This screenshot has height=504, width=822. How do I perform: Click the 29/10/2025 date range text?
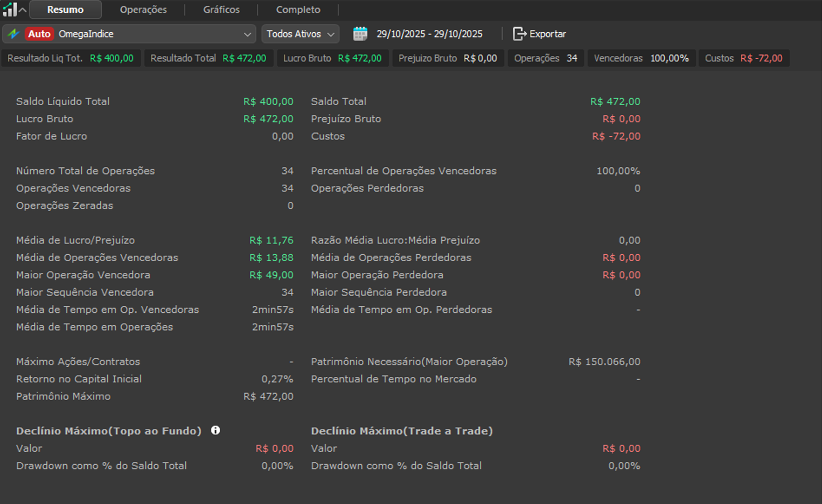pyautogui.click(x=429, y=34)
